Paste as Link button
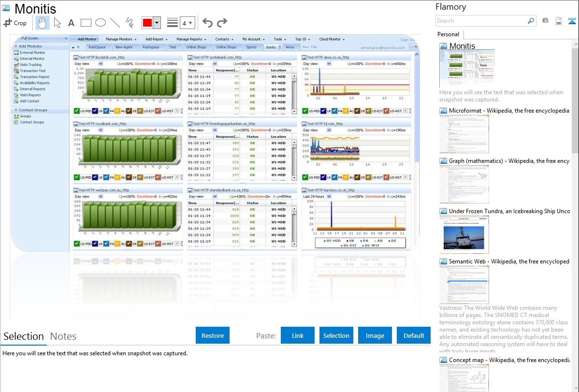 pos(298,335)
